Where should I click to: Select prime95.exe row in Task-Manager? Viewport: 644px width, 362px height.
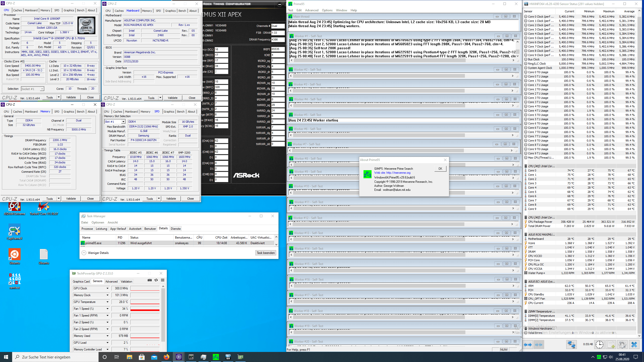tap(177, 243)
